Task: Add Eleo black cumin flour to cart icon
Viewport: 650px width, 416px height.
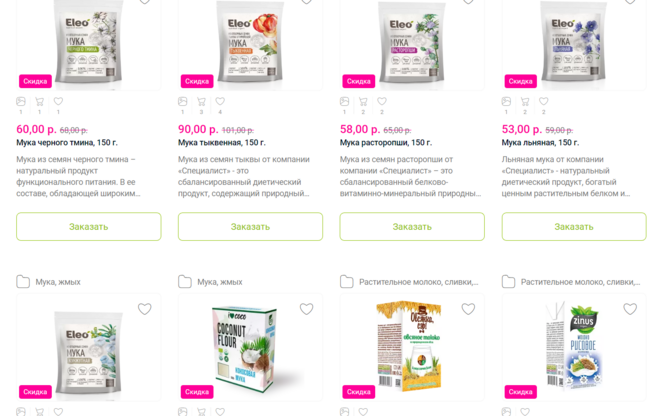Action: [39, 102]
